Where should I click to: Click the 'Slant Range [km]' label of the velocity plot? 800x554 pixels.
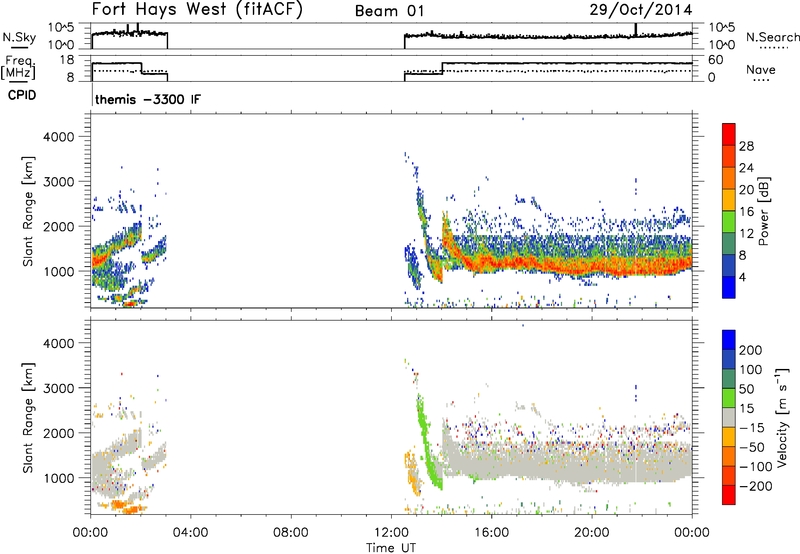tap(29, 418)
